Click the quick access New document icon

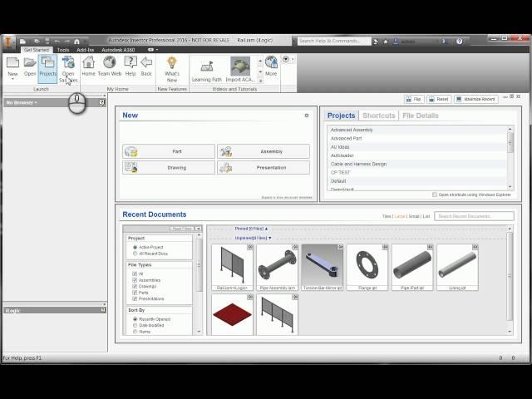coord(22,42)
